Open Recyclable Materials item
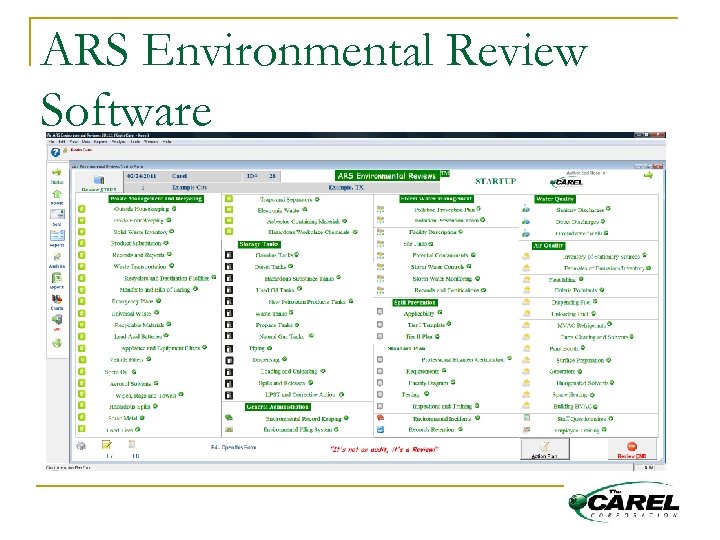 coord(139,325)
